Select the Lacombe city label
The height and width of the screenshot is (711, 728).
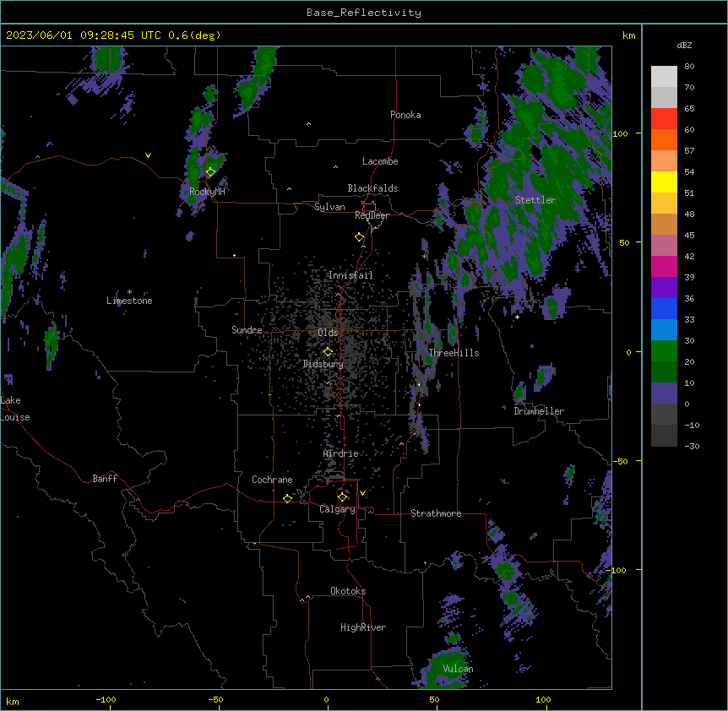(x=380, y=161)
